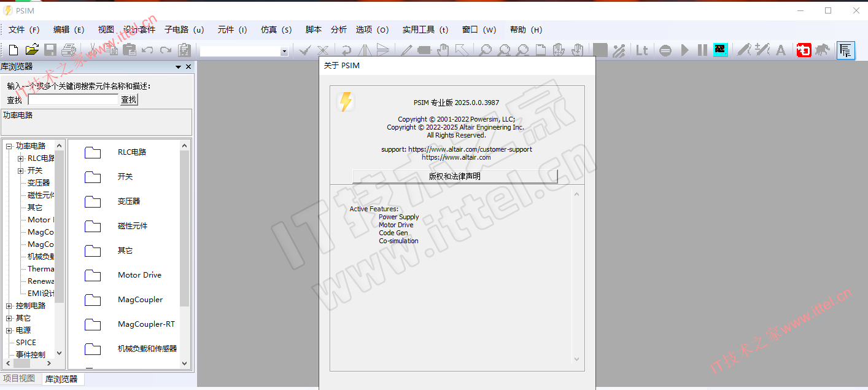Image resolution: width=868 pixels, height=390 pixels.
Task: Open the 文件 (F) menu
Action: coord(24,29)
